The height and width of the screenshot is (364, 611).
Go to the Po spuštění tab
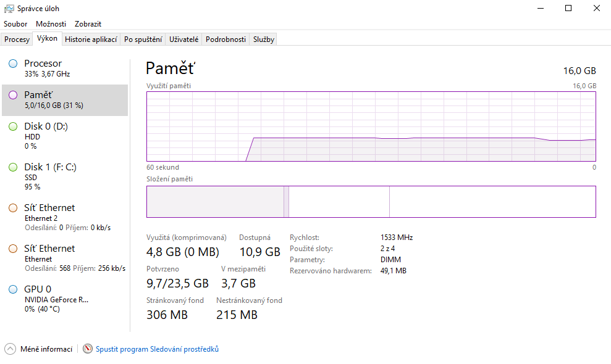(x=143, y=39)
